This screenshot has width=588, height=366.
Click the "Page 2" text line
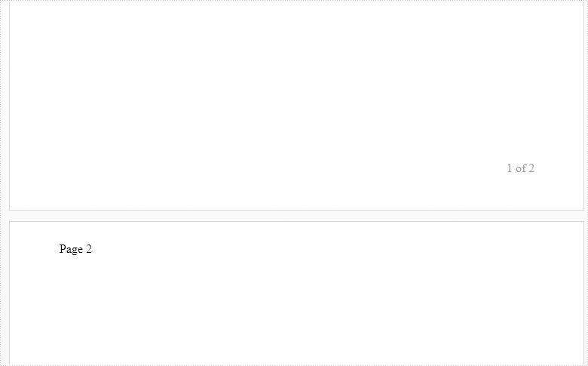point(75,249)
